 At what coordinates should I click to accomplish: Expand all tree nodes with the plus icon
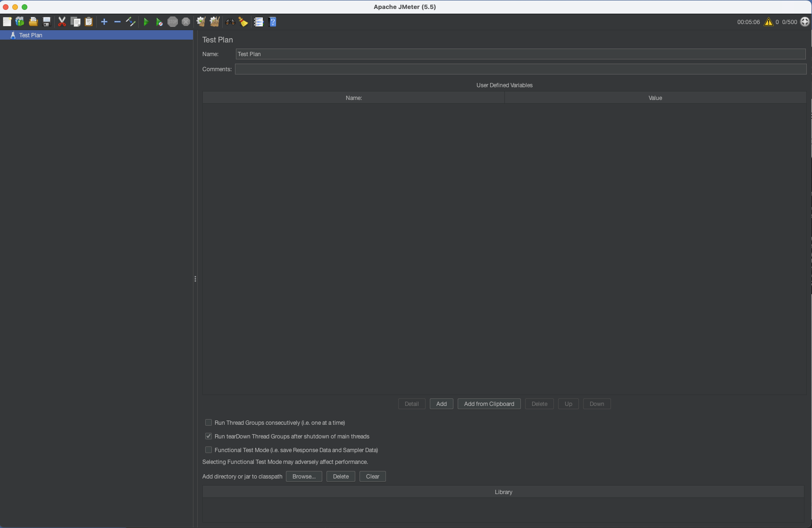[x=104, y=22]
